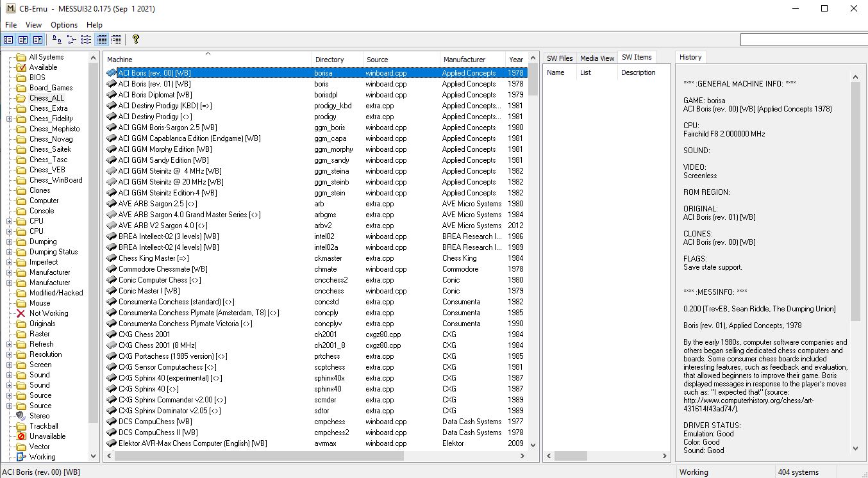Click the '404 systems' status bar entry
Viewport: 868px width, 478px height.
point(798,472)
